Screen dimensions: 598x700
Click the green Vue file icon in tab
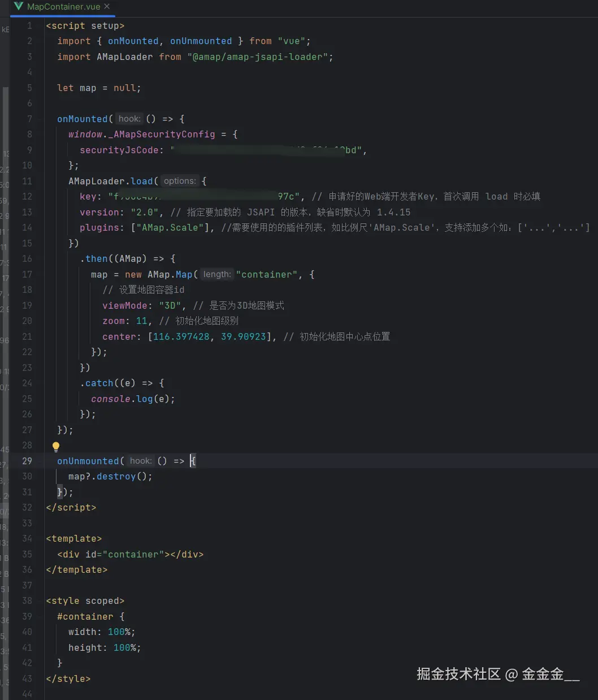click(x=19, y=7)
